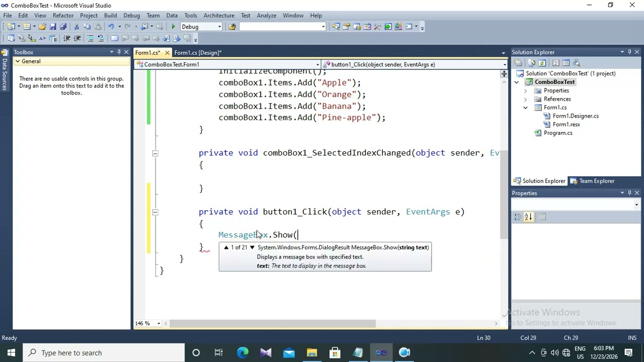Image resolution: width=644 pixels, height=362 pixels.
Task: Collapse the General group in Toolbox
Action: (18, 61)
